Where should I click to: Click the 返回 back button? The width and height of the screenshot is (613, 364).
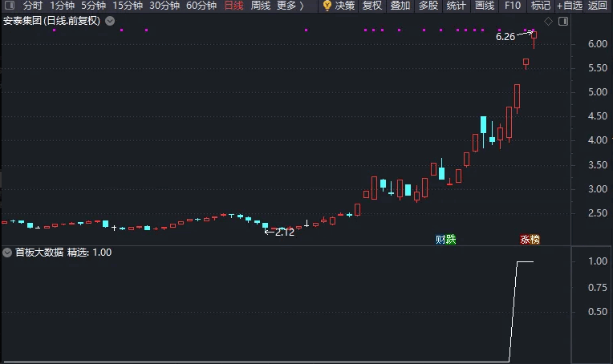598,6
